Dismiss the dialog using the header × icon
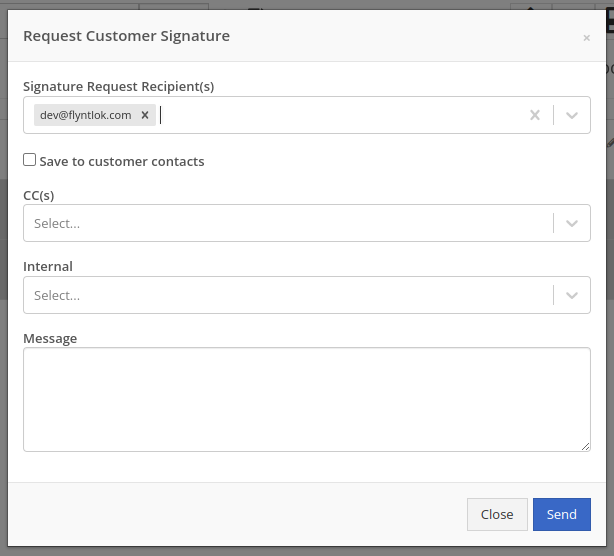614x556 pixels. pyautogui.click(x=587, y=38)
